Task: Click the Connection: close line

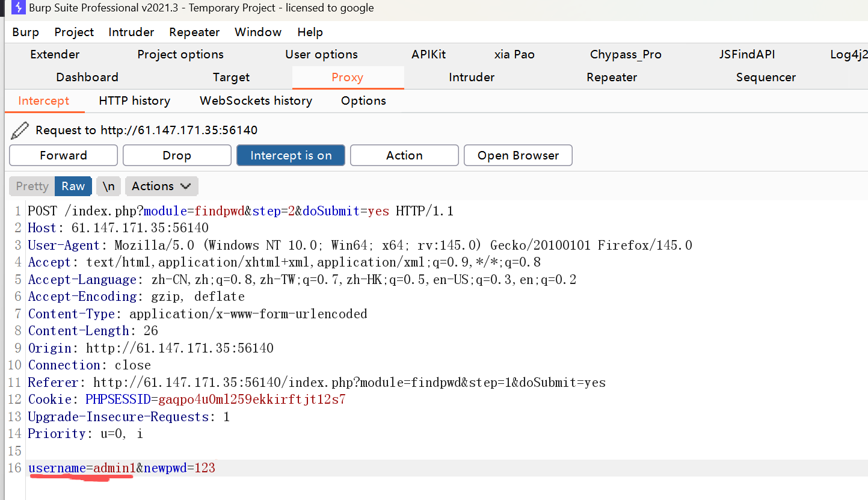Action: coord(90,365)
